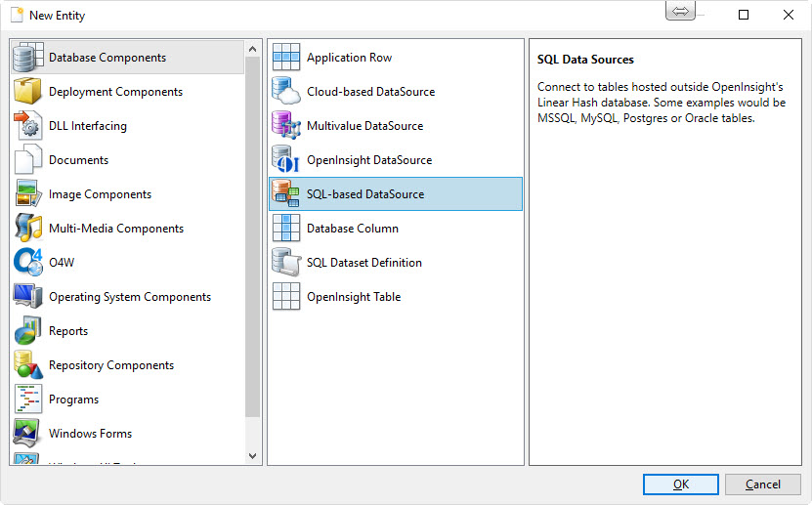This screenshot has width=812, height=505.
Task: Click the Windows Forms icon
Action: [26, 433]
